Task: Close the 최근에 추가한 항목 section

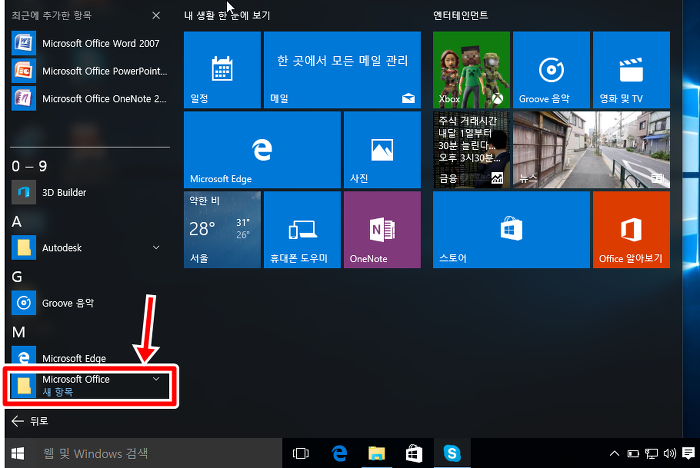Action: pyautogui.click(x=156, y=16)
